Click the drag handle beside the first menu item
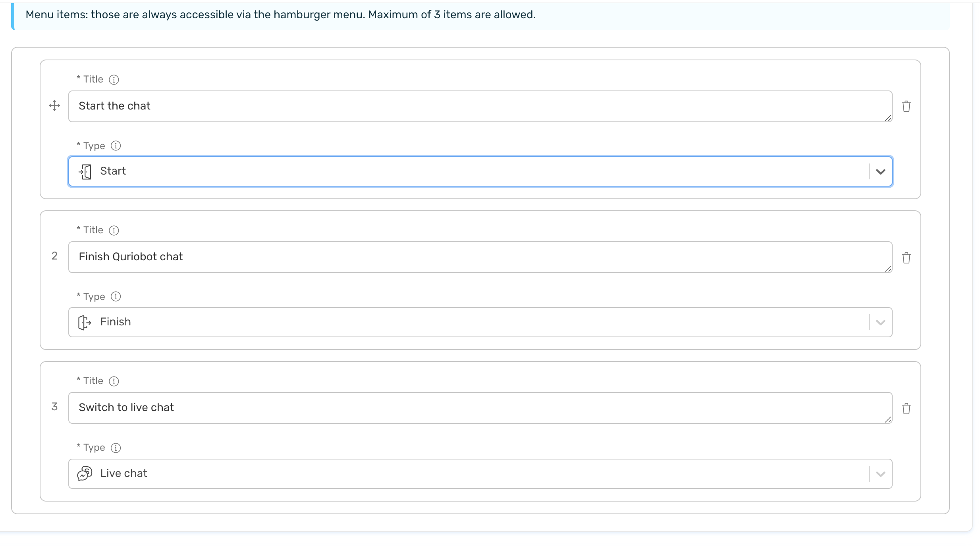Screen dimensions: 980x546 [x=54, y=106]
